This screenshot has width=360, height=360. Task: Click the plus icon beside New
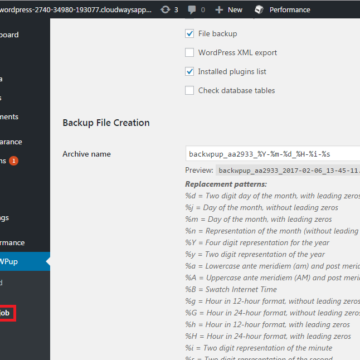pos(219,10)
